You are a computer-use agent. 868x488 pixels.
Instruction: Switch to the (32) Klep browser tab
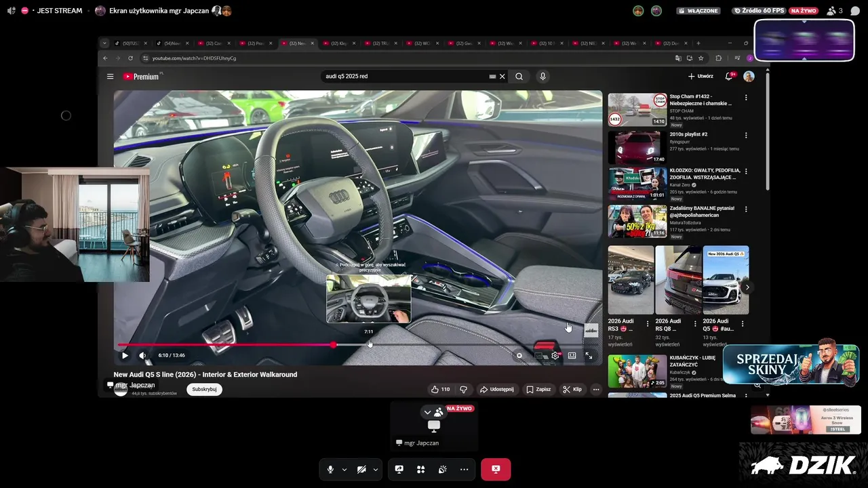click(340, 43)
